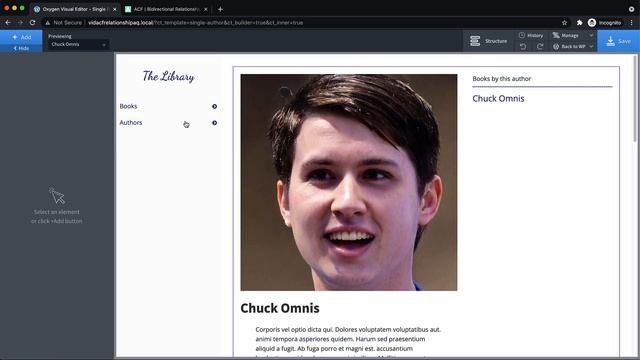Open the Chrome three-dot menu
The width and height of the screenshot is (640, 360).
click(631, 23)
